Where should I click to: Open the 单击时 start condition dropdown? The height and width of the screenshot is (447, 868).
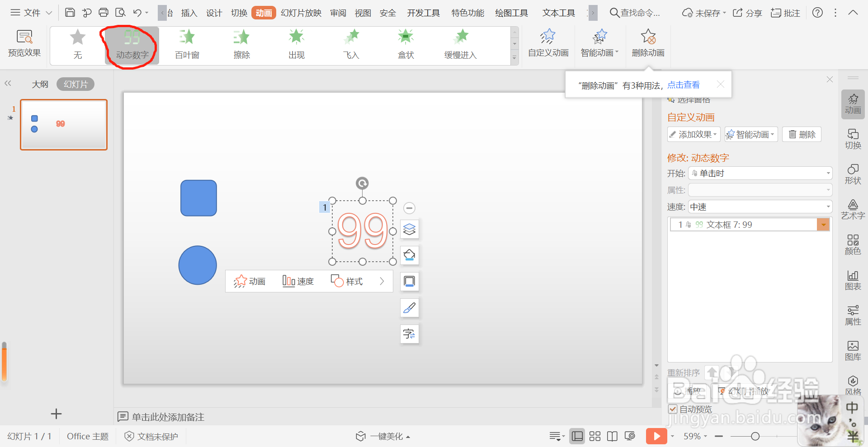tap(828, 173)
